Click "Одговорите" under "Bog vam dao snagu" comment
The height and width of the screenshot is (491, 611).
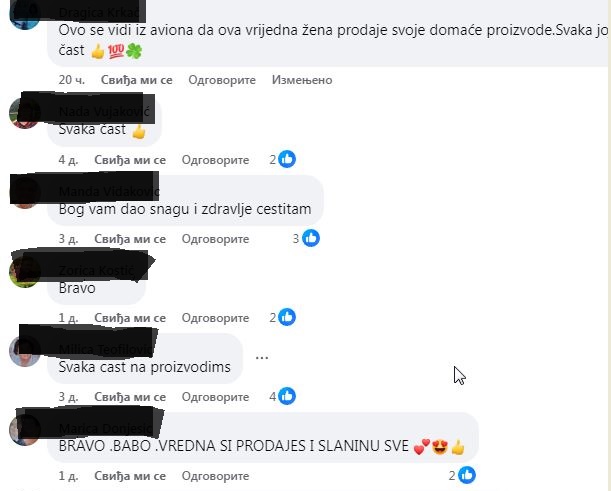[x=215, y=239]
